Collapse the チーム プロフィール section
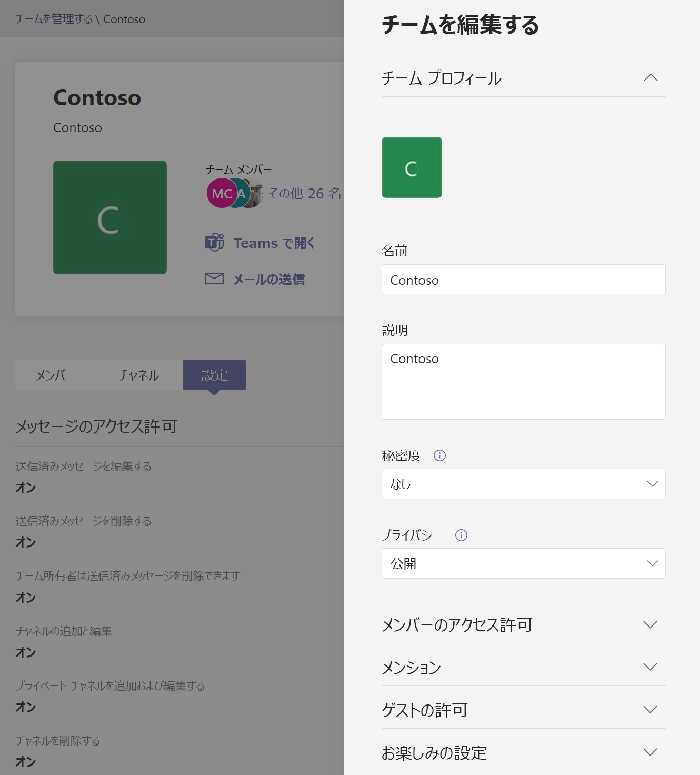Viewport: 700px width, 775px height. (x=651, y=78)
